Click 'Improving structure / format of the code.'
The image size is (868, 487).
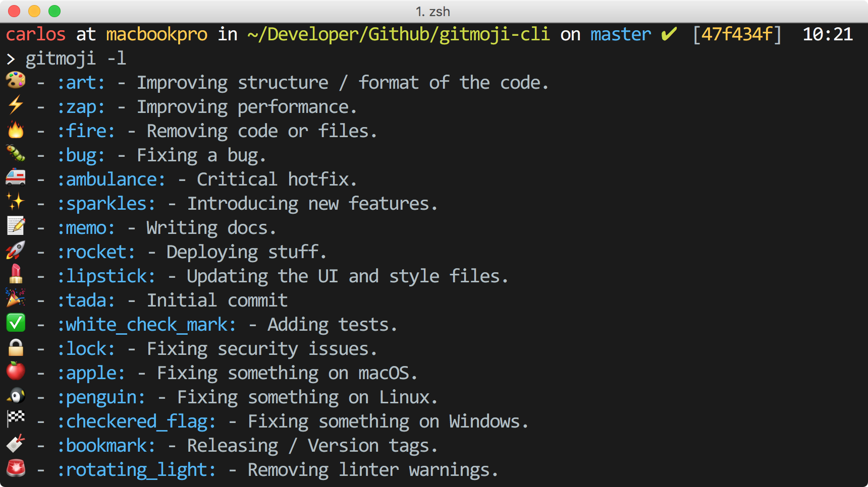click(x=343, y=83)
